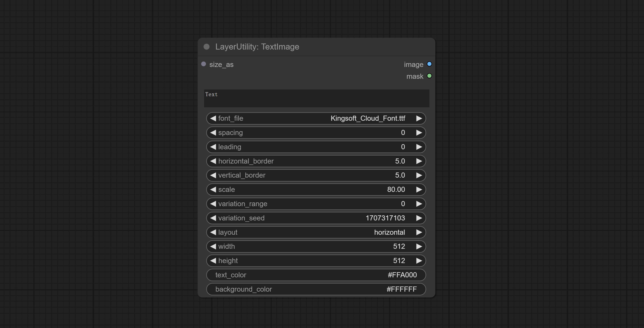Decrease variation_range with left arrow
The width and height of the screenshot is (644, 328).
[213, 204]
